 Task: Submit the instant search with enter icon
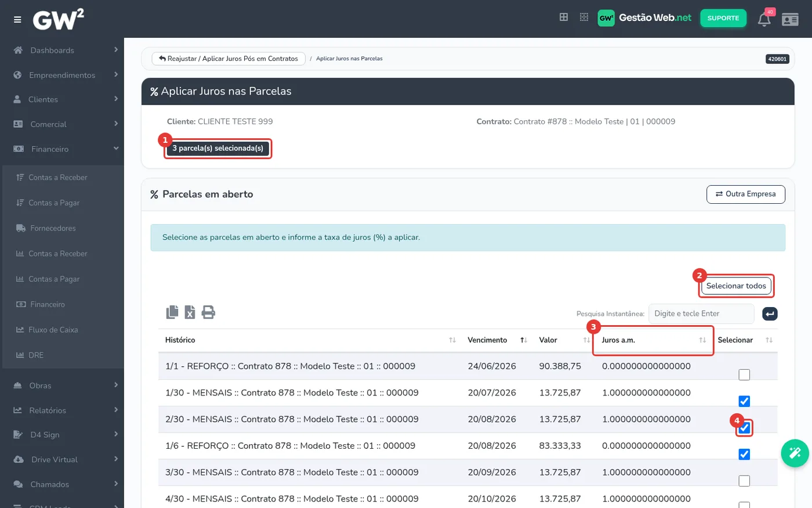click(x=770, y=314)
